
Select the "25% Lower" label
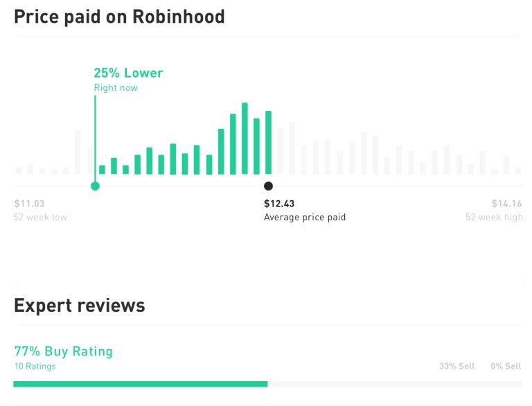click(x=128, y=73)
